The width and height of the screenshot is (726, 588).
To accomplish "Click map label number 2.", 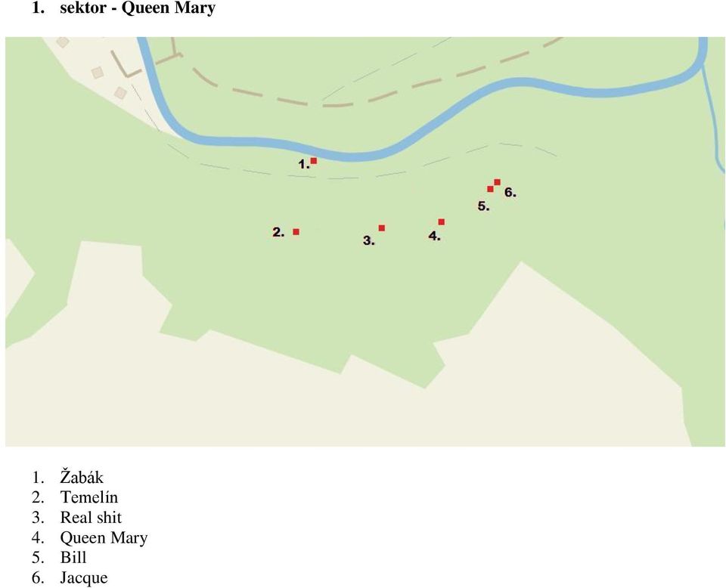I will tap(278, 232).
